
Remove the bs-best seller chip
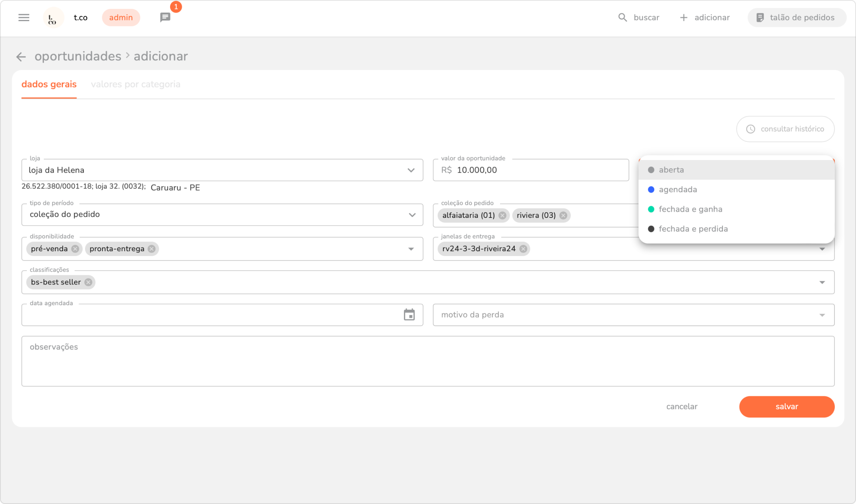[88, 282]
